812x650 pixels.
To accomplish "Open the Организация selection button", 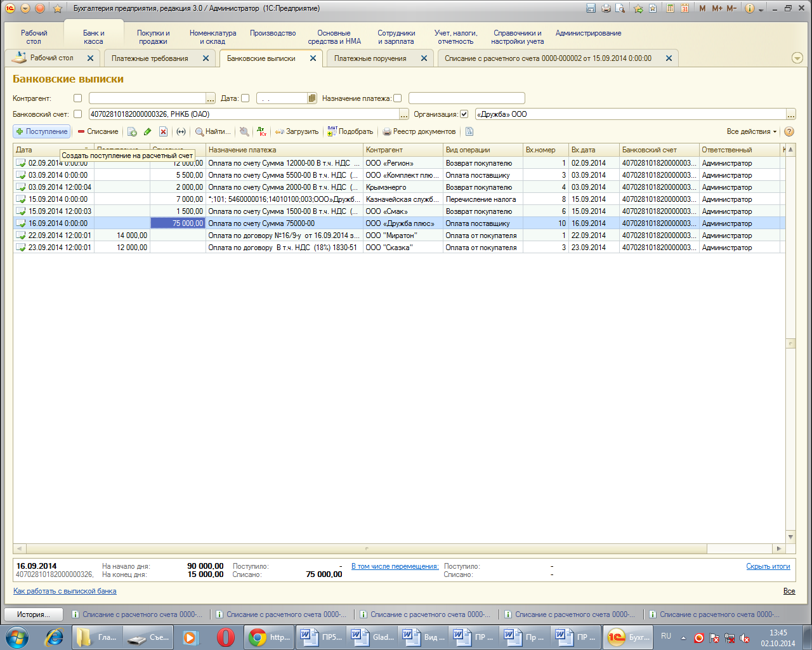I will point(790,114).
